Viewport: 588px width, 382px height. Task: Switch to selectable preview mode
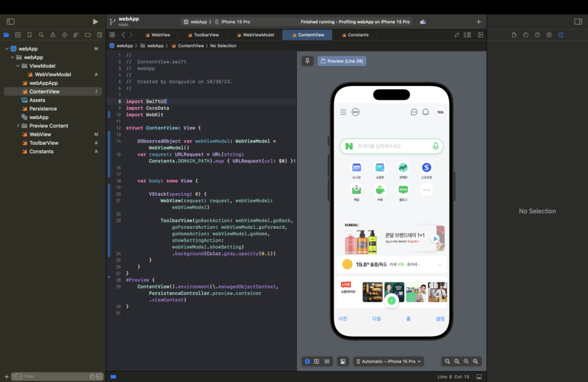tap(316, 361)
